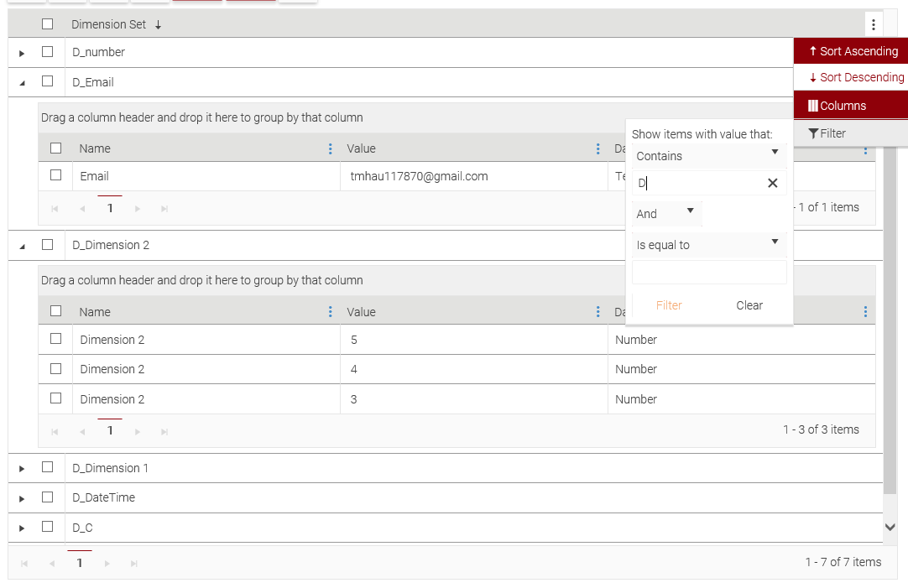
Task: Open Value column menu in D_Email grid
Action: (598, 148)
